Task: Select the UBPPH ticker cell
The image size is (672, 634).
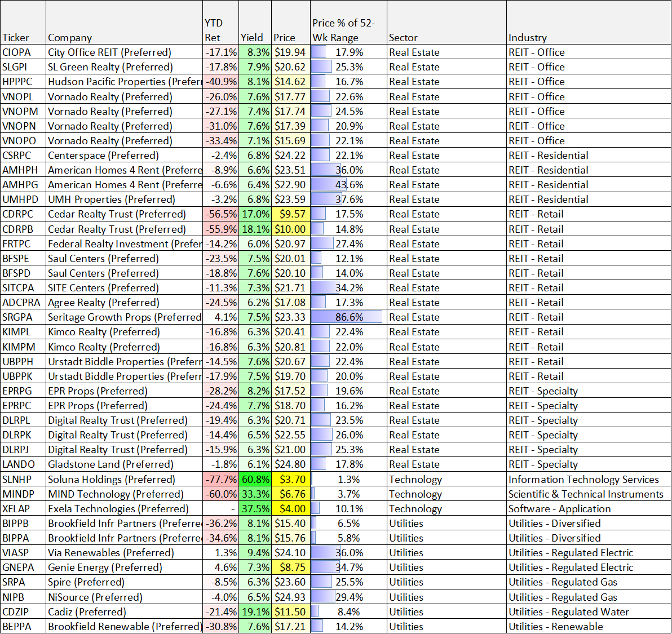Action: point(23,362)
